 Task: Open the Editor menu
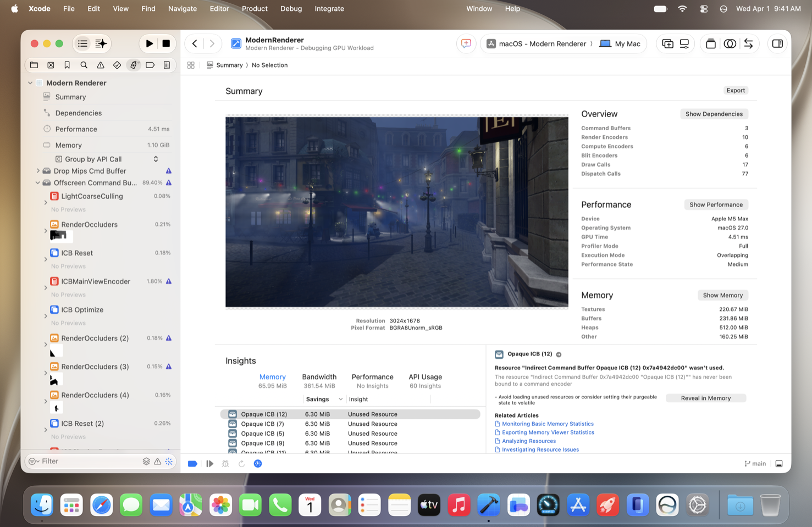[x=219, y=9]
